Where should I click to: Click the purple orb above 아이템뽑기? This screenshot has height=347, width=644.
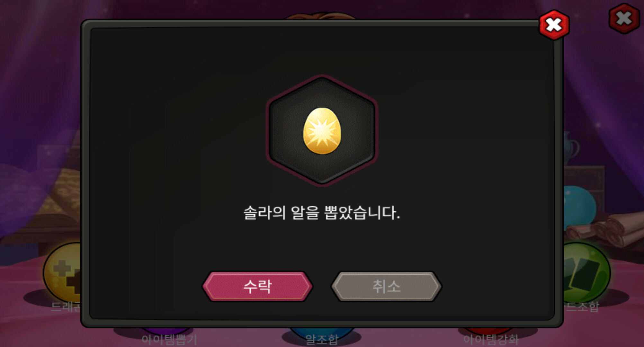(x=167, y=331)
